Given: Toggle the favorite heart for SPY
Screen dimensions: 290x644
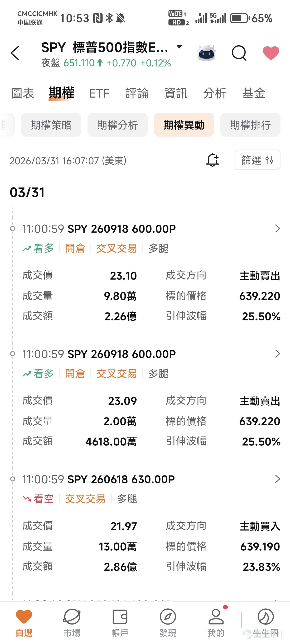Looking at the screenshot, I should 271,53.
